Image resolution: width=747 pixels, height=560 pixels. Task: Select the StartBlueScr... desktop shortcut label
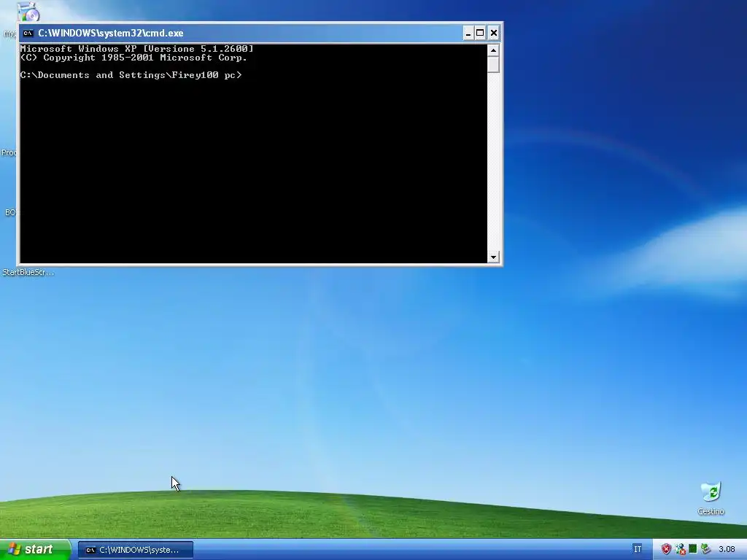pos(28,273)
